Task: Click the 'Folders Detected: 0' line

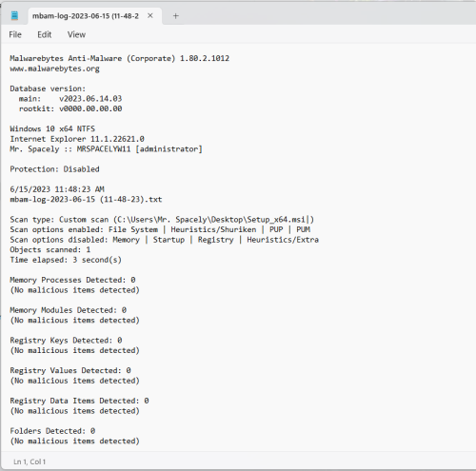Action: tap(52, 431)
